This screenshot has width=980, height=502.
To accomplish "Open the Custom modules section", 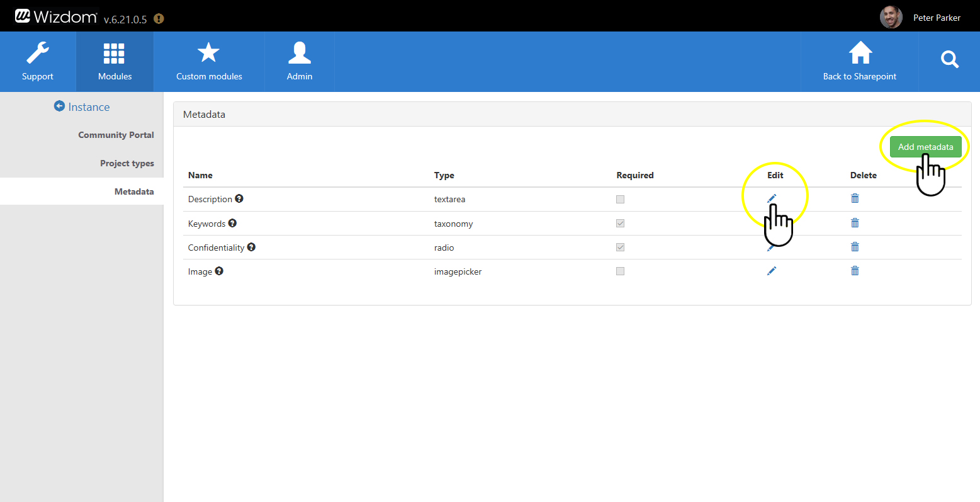I will pos(209,62).
